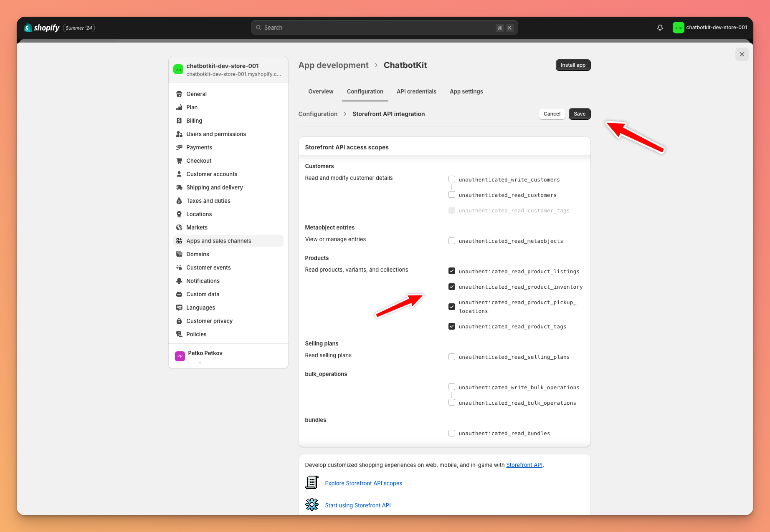Image resolution: width=770 pixels, height=532 pixels.
Task: Go back to App development breadcrumb
Action: pos(333,65)
